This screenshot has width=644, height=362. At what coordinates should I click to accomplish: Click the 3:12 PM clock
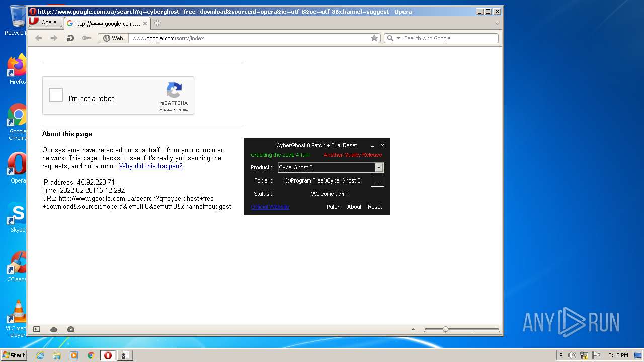coord(618,355)
